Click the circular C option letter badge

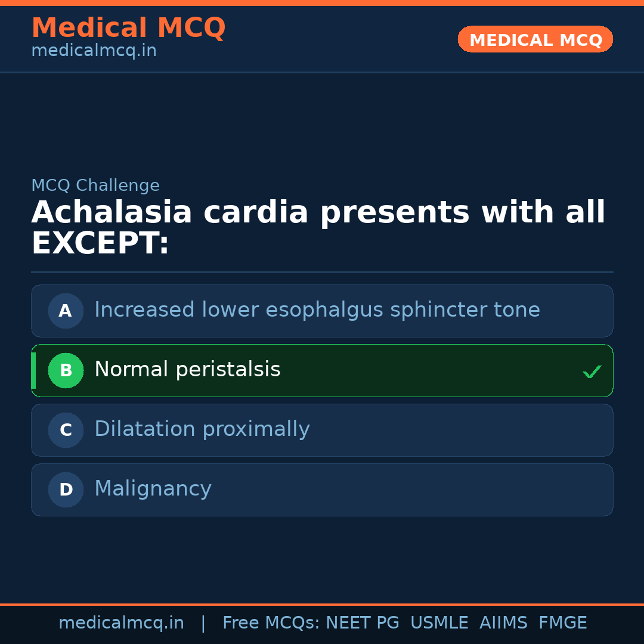click(x=66, y=430)
